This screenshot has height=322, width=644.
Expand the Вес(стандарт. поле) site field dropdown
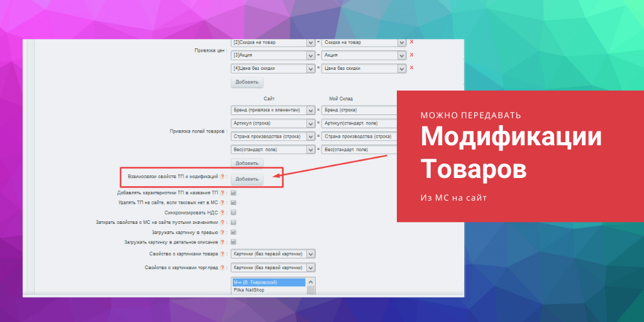[310, 150]
